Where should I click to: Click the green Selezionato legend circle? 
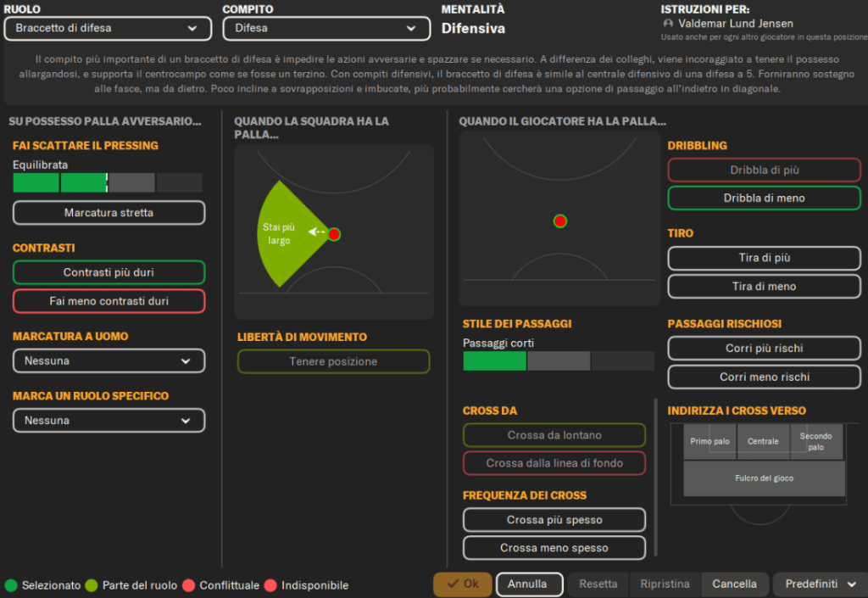(x=11, y=585)
